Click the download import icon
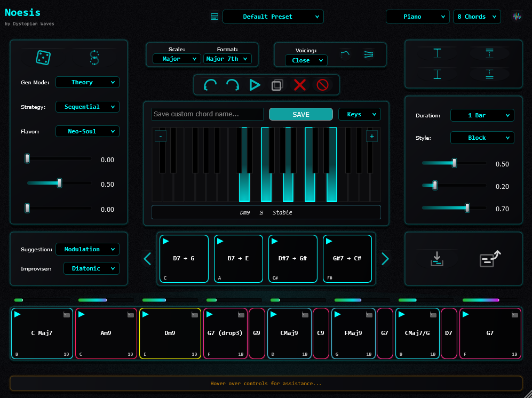 pyautogui.click(x=437, y=259)
